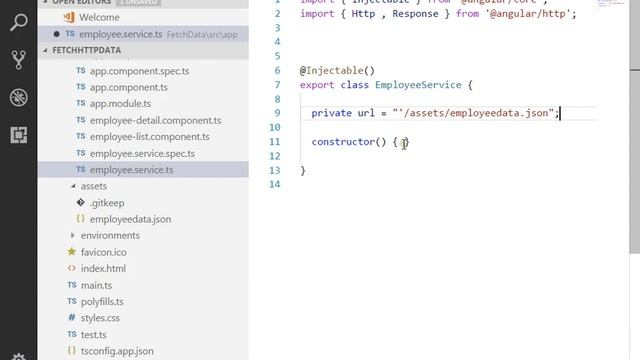Open employee.service.spec.ts file
Viewport: 640px width, 360px height.
tap(142, 153)
